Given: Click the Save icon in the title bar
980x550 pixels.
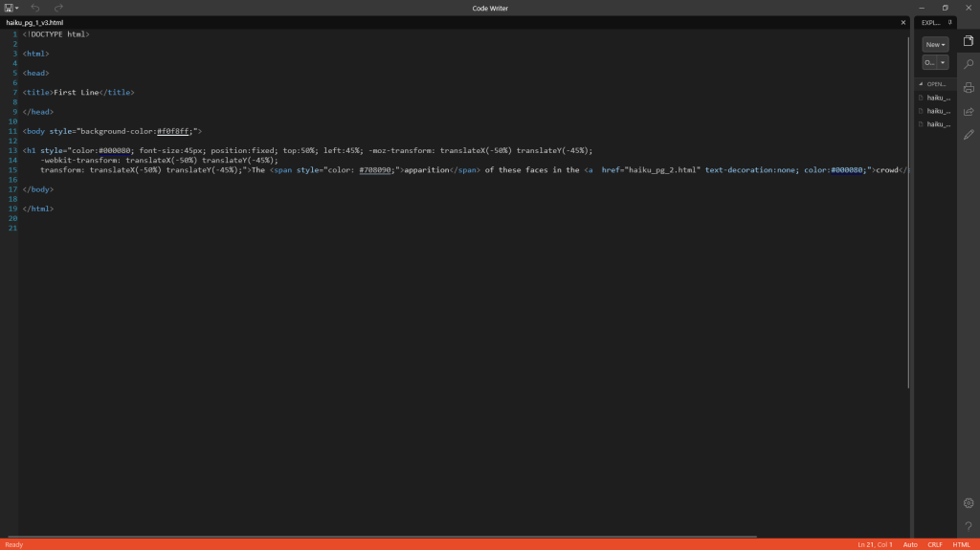Looking at the screenshot, I should (9, 8).
